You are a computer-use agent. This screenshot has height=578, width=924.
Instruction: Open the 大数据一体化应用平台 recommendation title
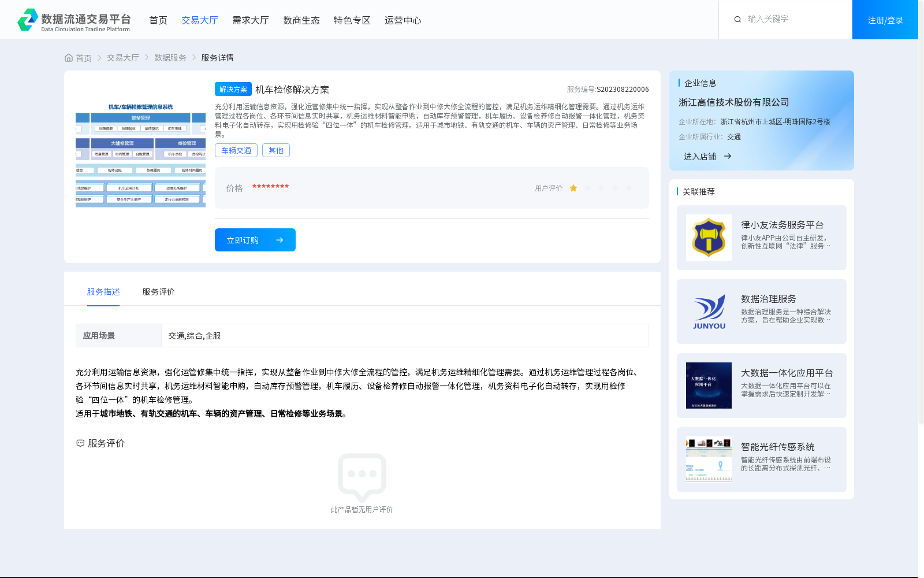point(787,373)
